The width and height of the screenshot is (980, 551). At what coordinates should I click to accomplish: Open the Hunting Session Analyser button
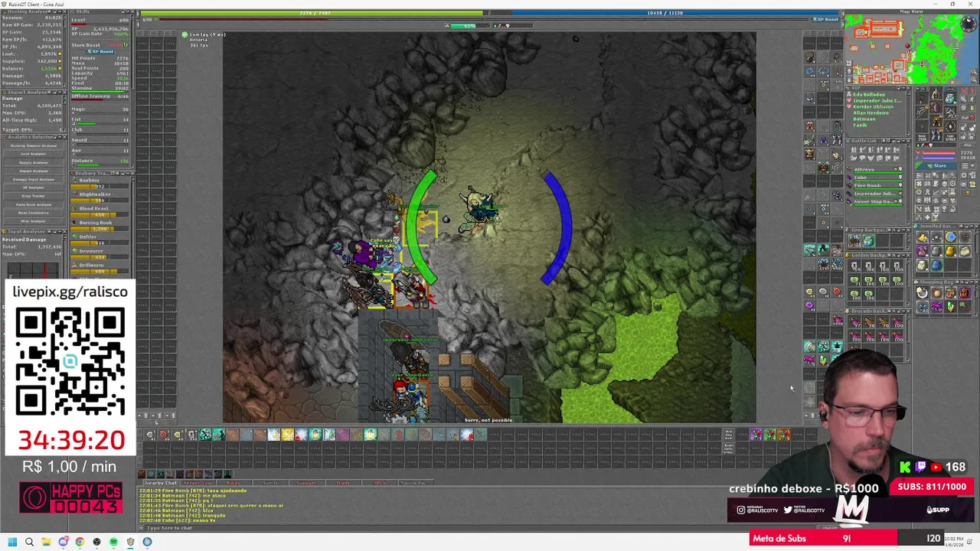[34, 145]
